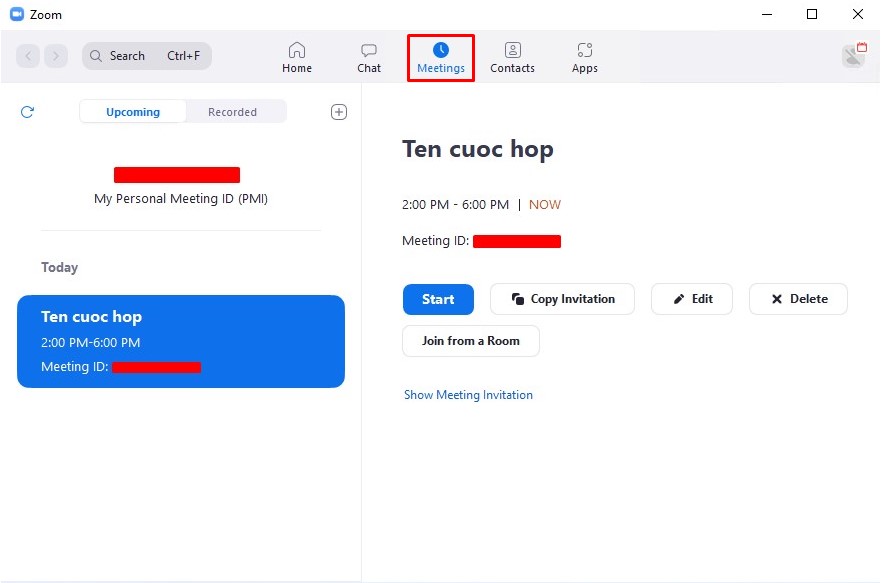Image resolution: width=883 pixels, height=583 pixels.
Task: Switch to the Upcoming tab
Action: pos(133,112)
